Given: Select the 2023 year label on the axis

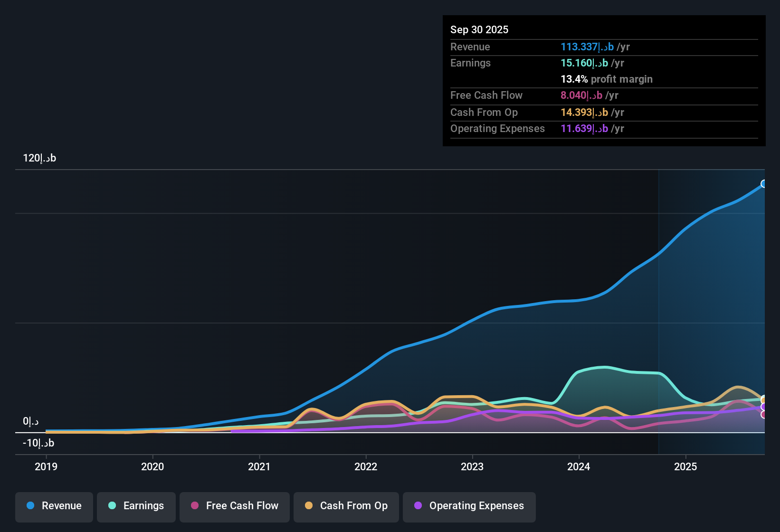Looking at the screenshot, I should 472,467.
